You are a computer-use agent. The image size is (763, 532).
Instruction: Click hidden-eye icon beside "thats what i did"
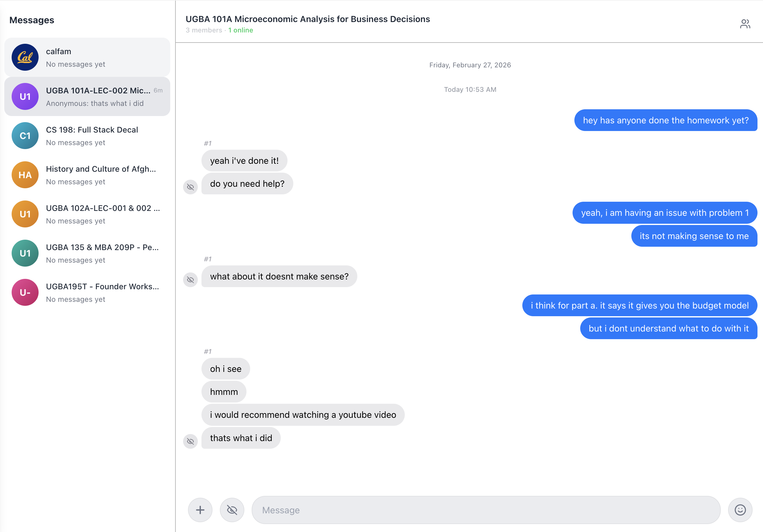[190, 441]
